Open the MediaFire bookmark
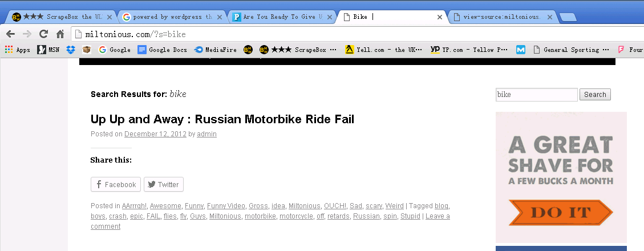Image resolution: width=644 pixels, height=251 pixels. point(215,50)
